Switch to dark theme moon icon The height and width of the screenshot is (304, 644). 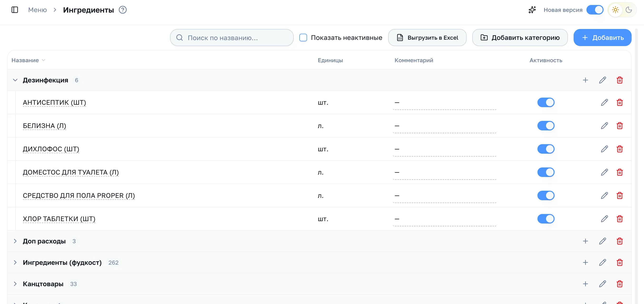629,10
